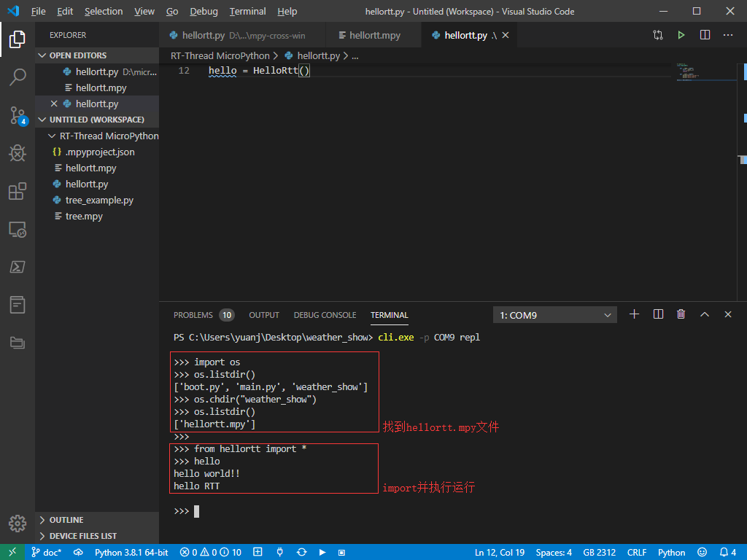Open the terminal selector dropdown showing 1: COM9
747x560 pixels.
(x=554, y=314)
